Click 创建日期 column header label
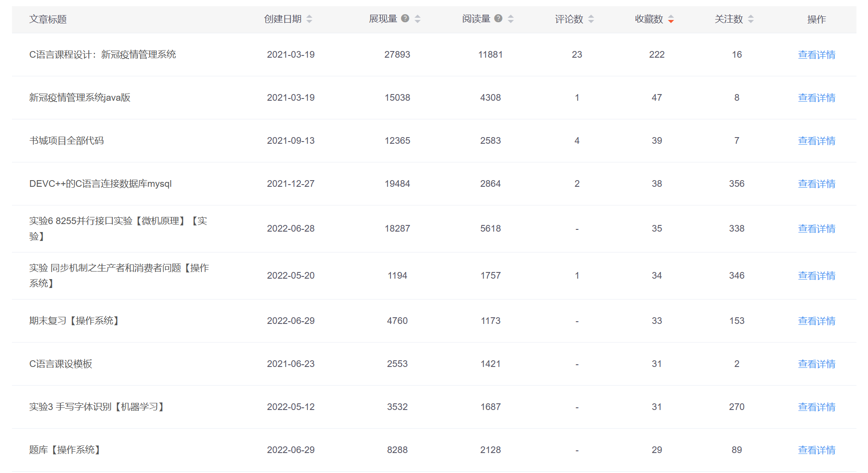 pyautogui.click(x=283, y=19)
